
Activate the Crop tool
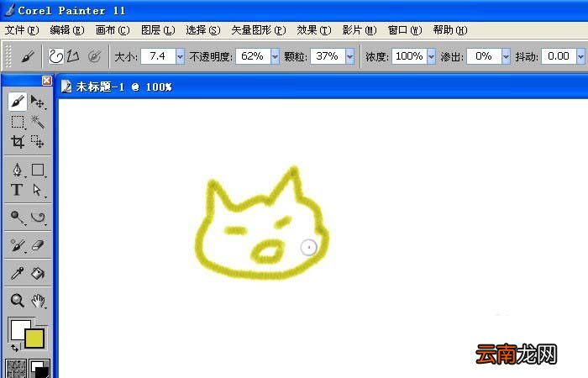pos(18,142)
